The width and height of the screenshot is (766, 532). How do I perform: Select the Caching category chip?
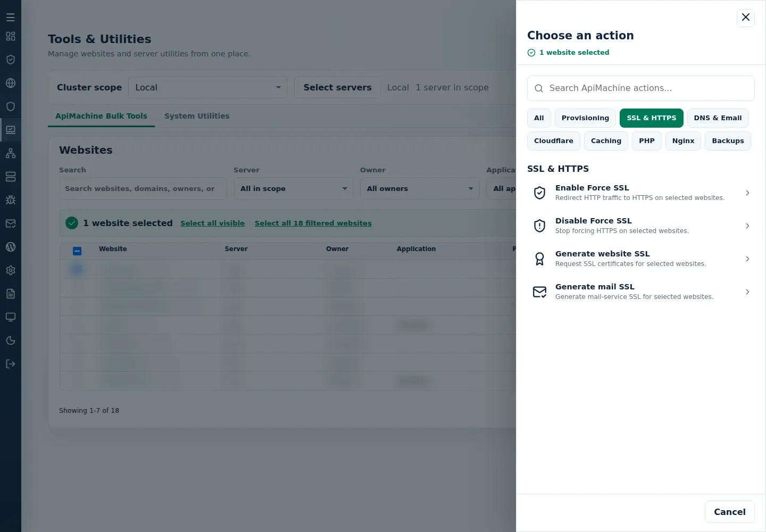click(606, 141)
